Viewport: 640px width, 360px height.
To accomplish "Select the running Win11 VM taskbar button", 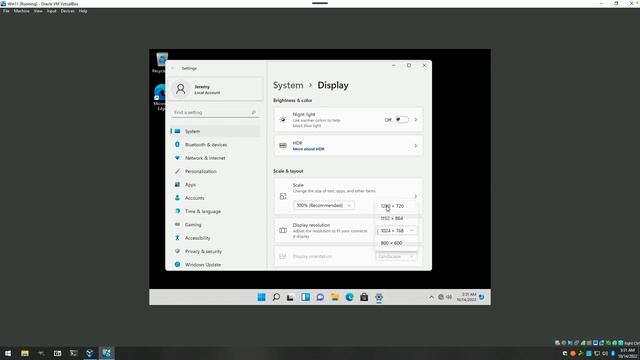I will (x=107, y=353).
